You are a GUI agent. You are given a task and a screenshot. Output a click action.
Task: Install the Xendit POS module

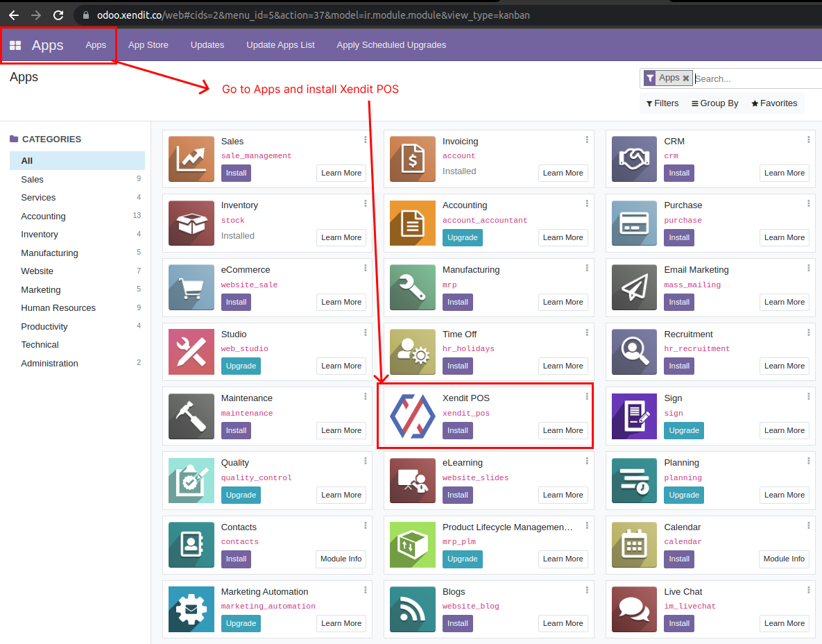[x=458, y=430]
